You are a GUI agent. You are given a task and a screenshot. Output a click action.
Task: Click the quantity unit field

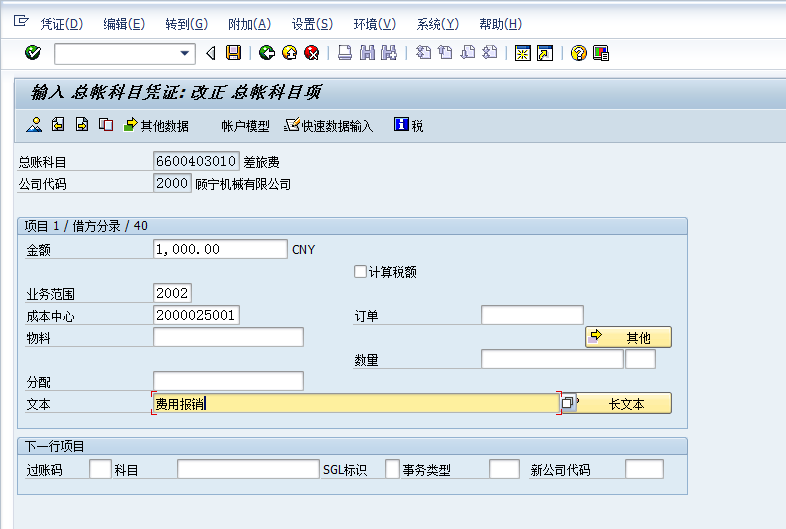pos(641,360)
